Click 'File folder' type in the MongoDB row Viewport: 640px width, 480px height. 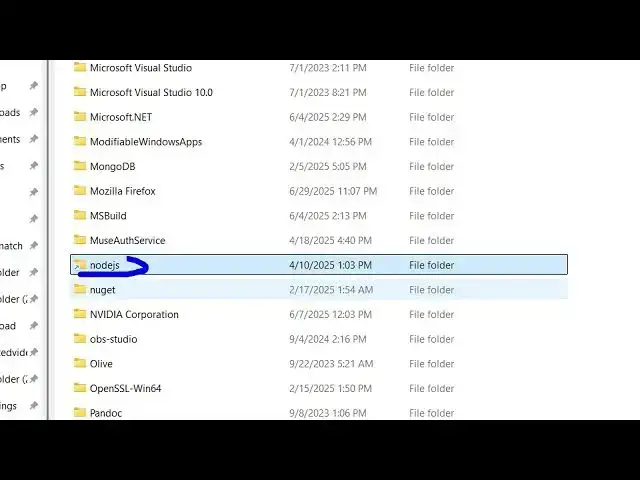pos(431,167)
